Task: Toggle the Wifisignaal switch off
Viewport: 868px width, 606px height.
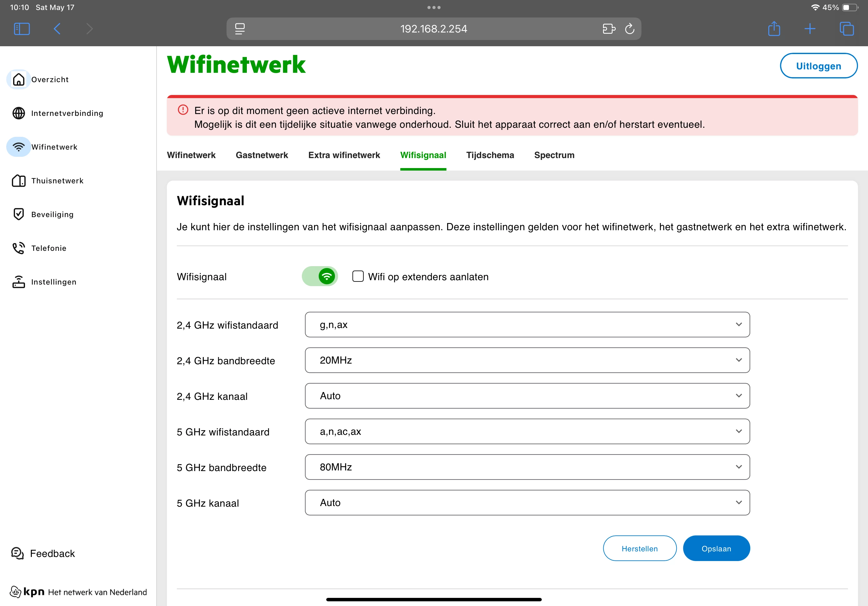Action: click(x=319, y=276)
